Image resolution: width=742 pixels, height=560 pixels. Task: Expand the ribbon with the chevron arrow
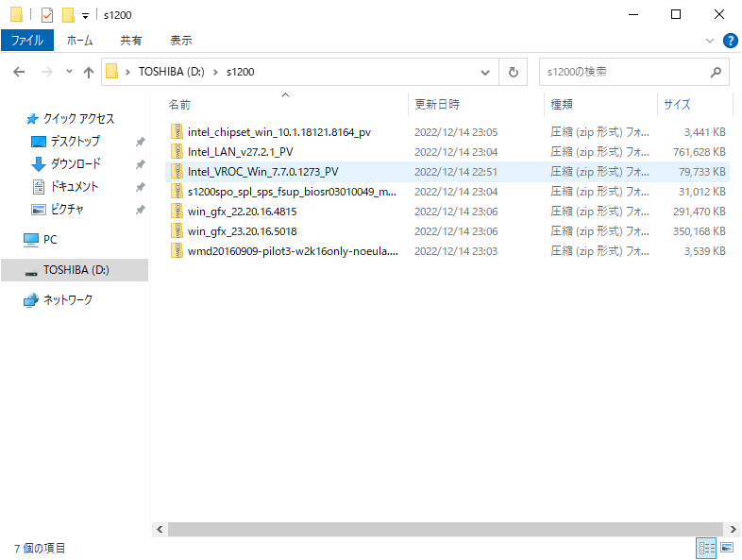709,41
